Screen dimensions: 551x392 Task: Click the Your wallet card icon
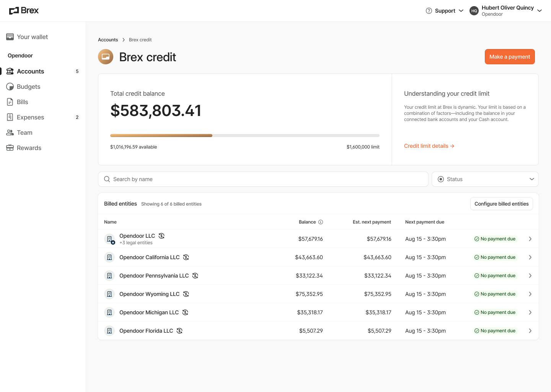pos(10,37)
